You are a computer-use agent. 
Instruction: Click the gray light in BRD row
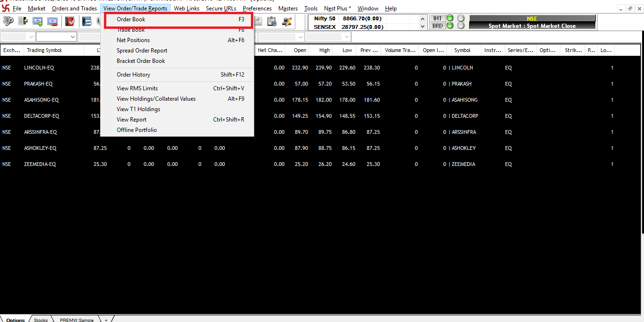(x=461, y=26)
